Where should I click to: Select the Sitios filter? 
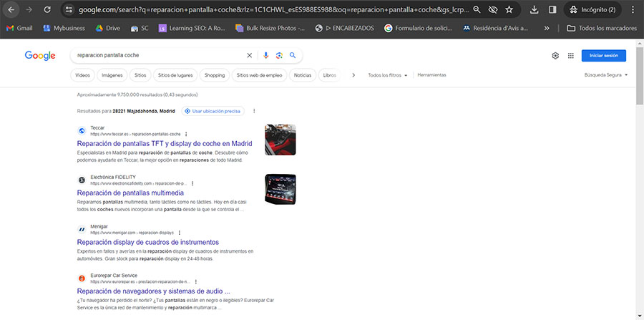(x=140, y=75)
